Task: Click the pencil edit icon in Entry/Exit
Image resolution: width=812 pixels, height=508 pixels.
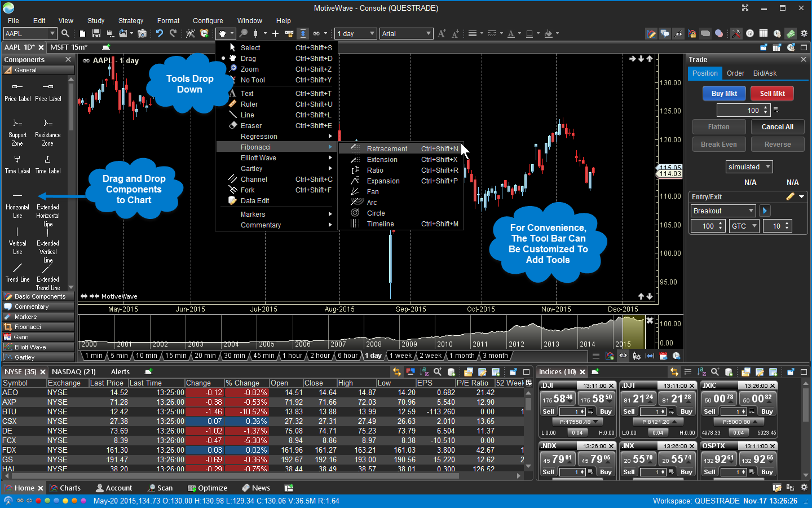Action: tap(791, 196)
